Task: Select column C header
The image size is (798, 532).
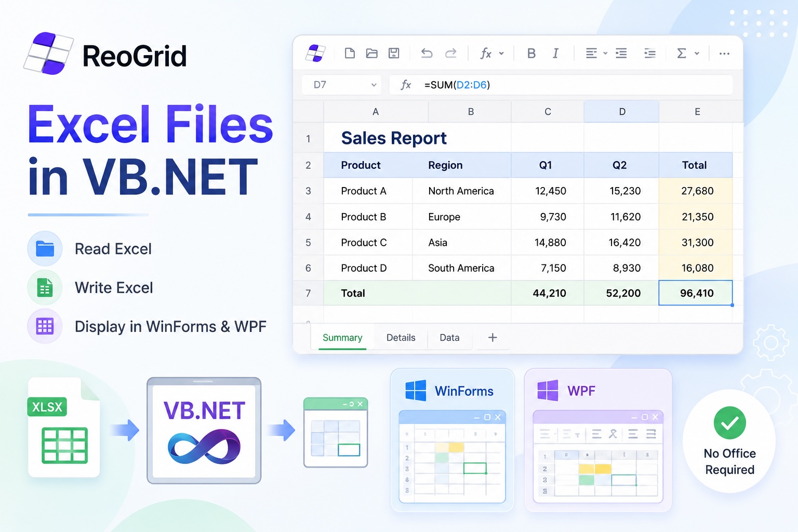Action: (548, 112)
